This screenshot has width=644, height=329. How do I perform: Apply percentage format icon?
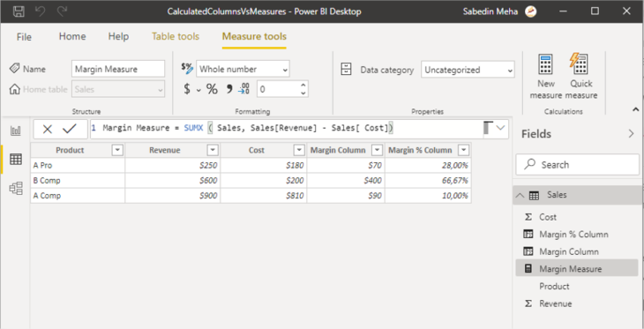coord(212,89)
